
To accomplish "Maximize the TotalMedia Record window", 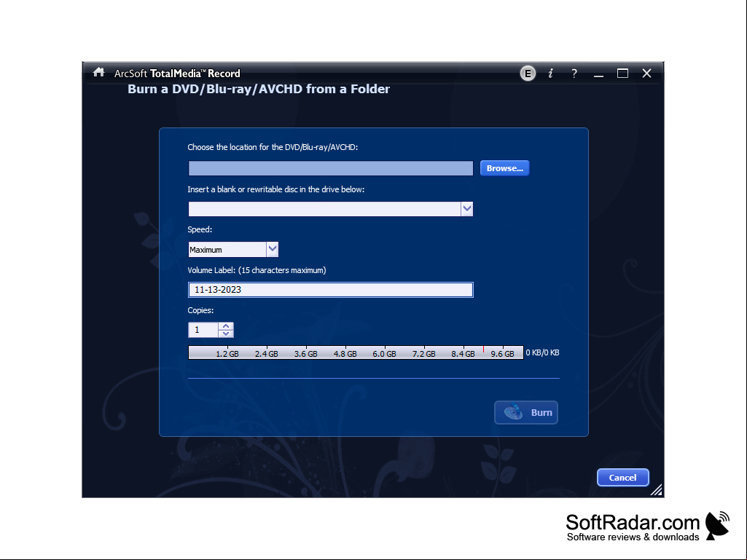I will (622, 74).
